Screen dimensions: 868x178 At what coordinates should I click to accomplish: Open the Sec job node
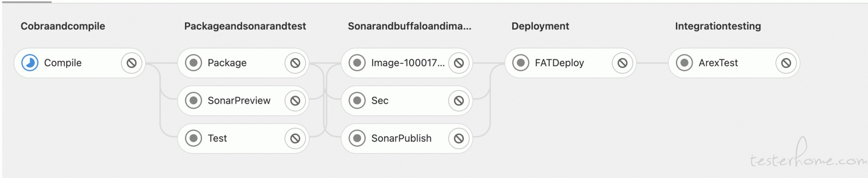point(407,101)
